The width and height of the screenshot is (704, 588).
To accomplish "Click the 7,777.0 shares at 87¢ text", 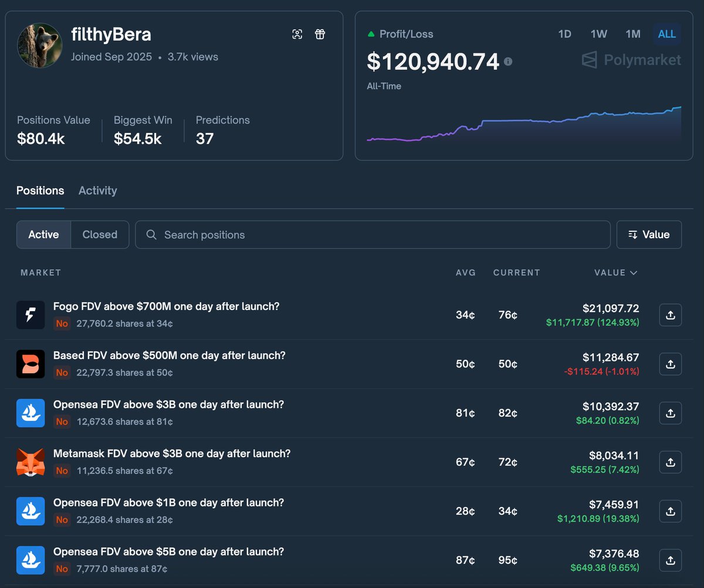I will [122, 569].
